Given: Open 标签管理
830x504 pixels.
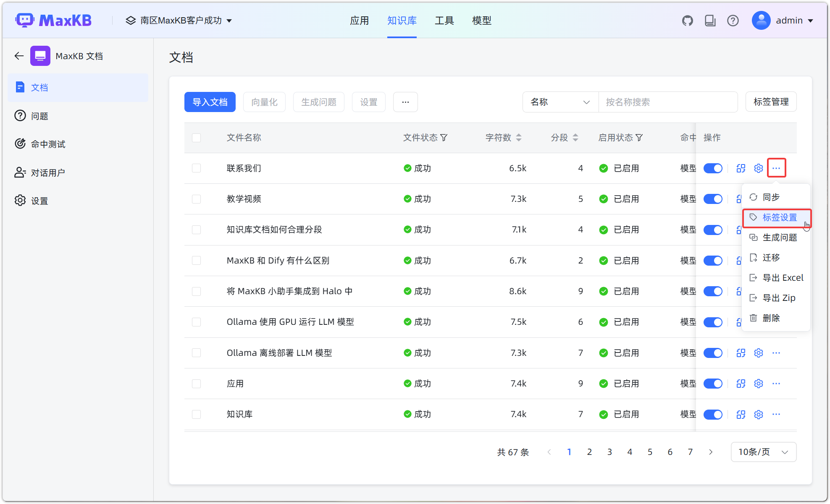Looking at the screenshot, I should (x=771, y=102).
